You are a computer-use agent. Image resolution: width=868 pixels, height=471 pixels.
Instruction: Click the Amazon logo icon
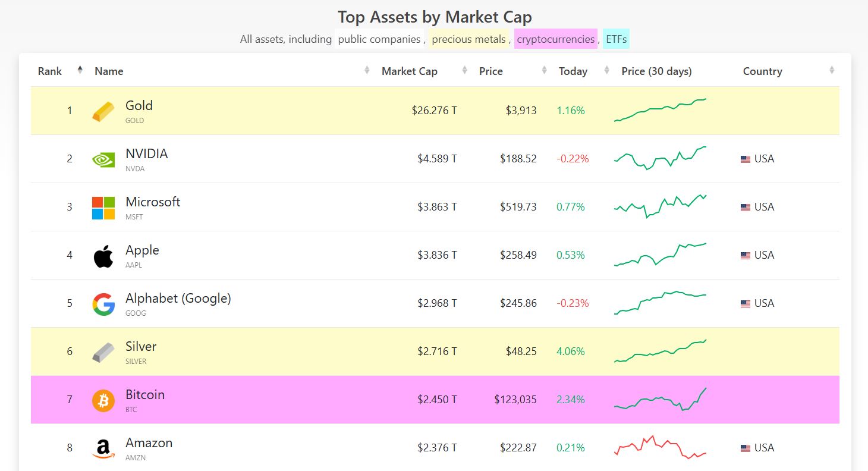(103, 448)
